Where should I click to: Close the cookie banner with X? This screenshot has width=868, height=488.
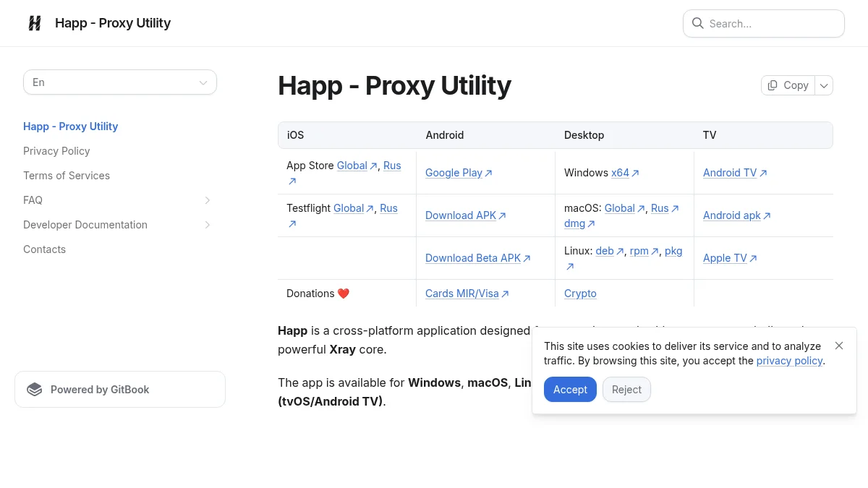[x=839, y=346]
